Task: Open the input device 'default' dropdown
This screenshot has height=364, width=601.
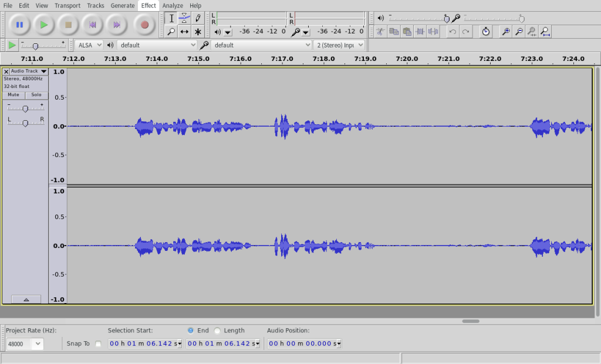Action: 261,45
